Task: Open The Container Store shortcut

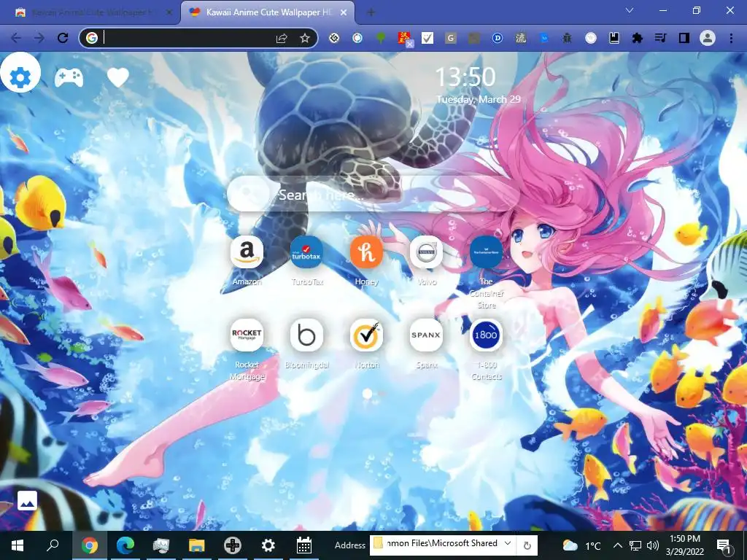Action: point(486,252)
